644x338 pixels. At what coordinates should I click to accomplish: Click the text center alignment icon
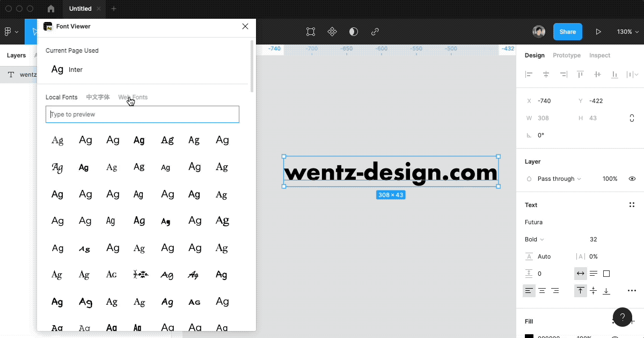[541, 290]
